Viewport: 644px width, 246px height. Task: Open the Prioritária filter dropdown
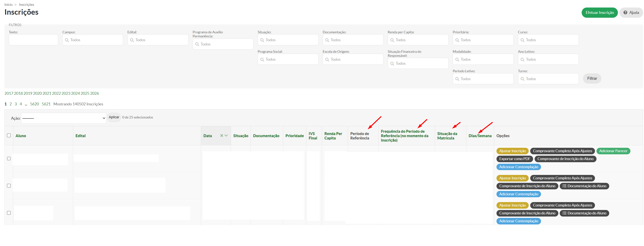click(x=483, y=40)
